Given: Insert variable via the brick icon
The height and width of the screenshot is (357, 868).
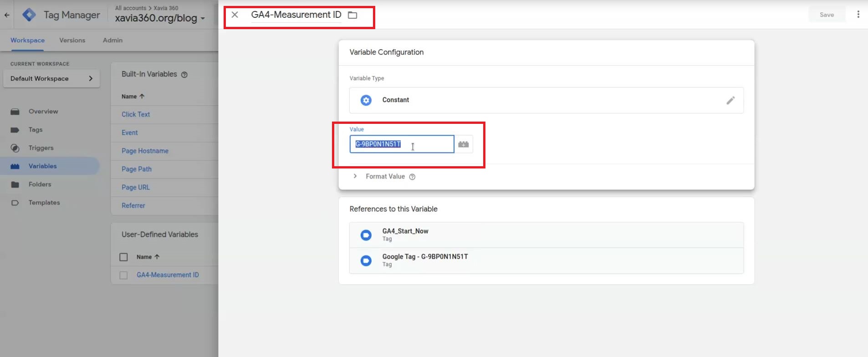Looking at the screenshot, I should click(464, 144).
